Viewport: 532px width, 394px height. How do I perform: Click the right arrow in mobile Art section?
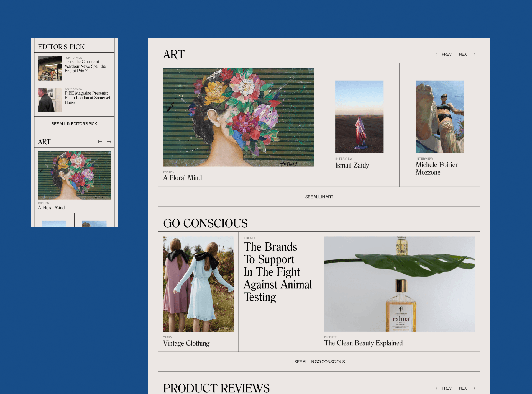click(x=109, y=141)
